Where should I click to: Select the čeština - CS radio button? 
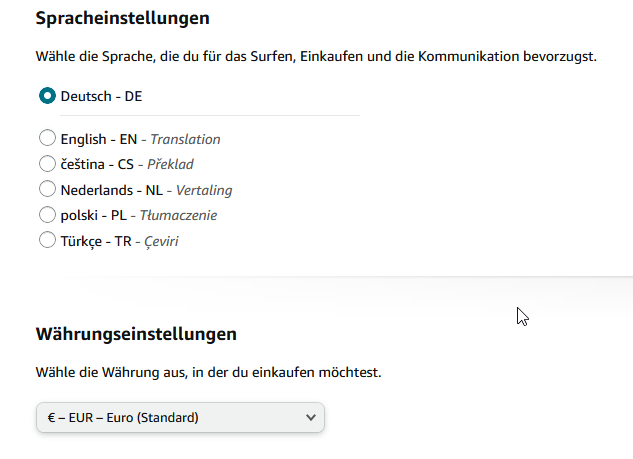pyautogui.click(x=47, y=164)
